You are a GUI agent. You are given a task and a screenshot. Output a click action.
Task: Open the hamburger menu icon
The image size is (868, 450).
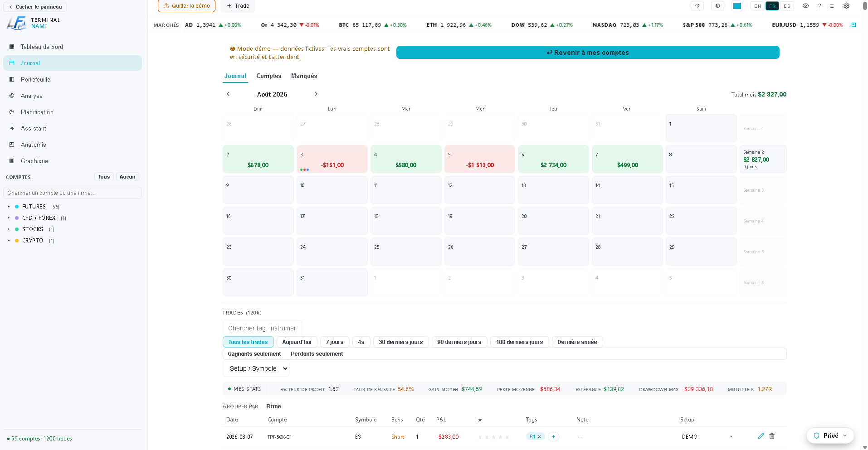[832, 6]
